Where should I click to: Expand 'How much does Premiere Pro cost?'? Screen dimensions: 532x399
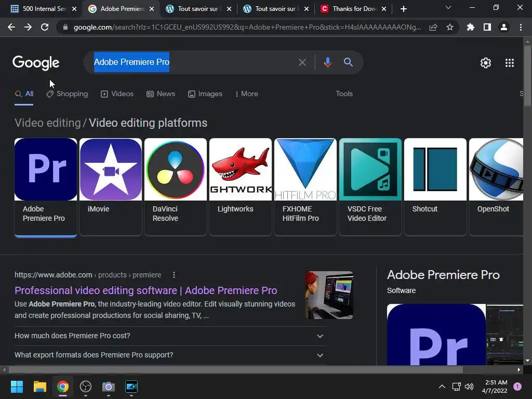[x=170, y=336]
